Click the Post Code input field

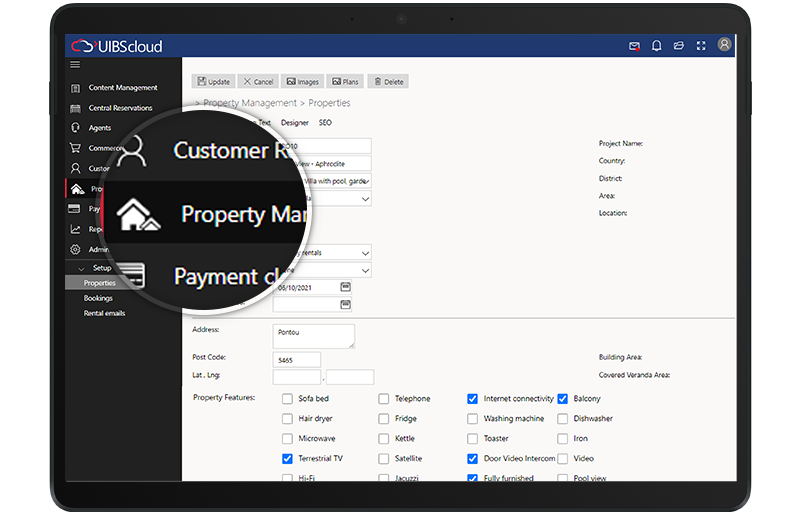pos(296,360)
